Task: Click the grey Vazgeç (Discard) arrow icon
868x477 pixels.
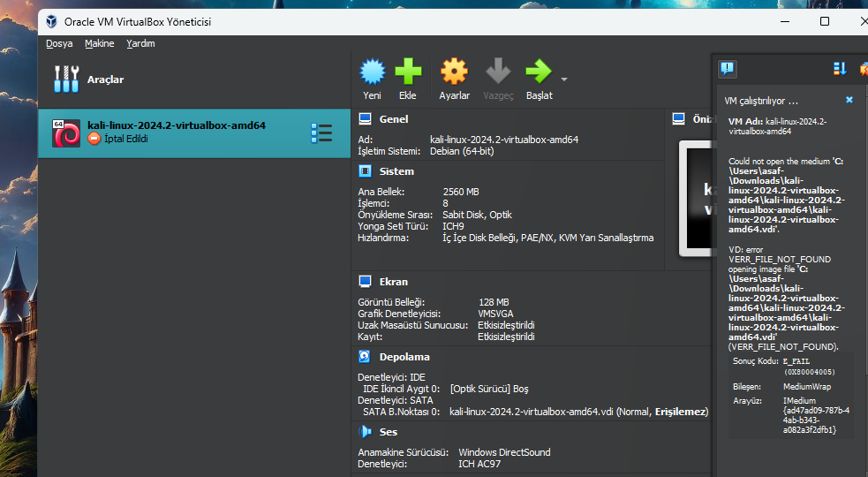Action: click(498, 72)
